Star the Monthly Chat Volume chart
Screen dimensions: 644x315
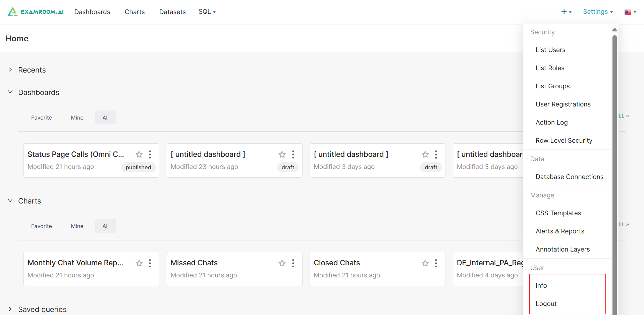point(139,263)
